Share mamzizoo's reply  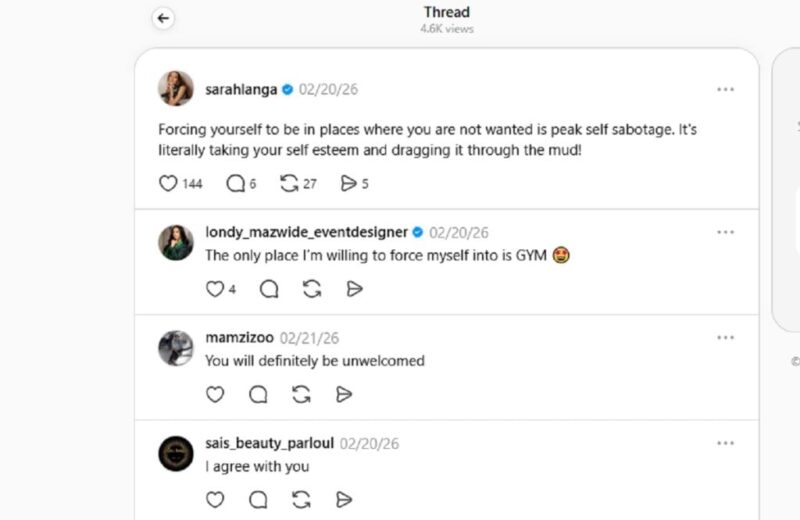(344, 394)
